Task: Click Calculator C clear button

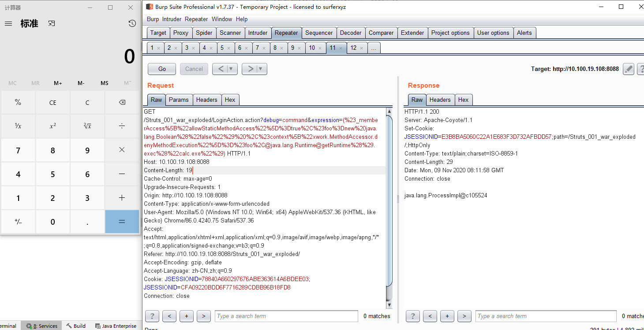Action: pyautogui.click(x=87, y=102)
